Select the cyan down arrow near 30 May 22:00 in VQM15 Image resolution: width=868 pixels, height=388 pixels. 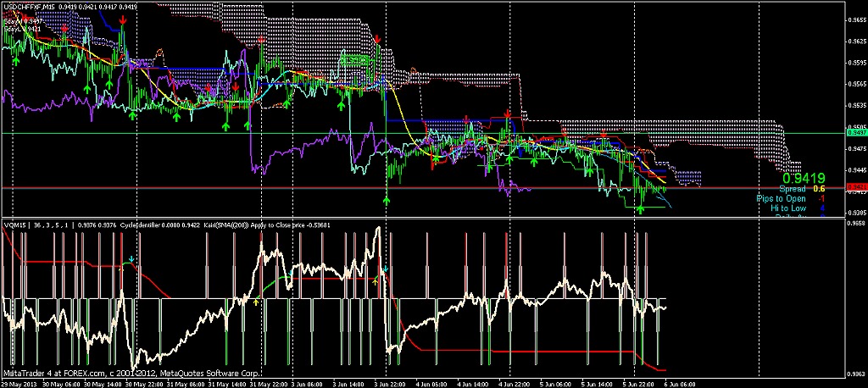(131, 258)
